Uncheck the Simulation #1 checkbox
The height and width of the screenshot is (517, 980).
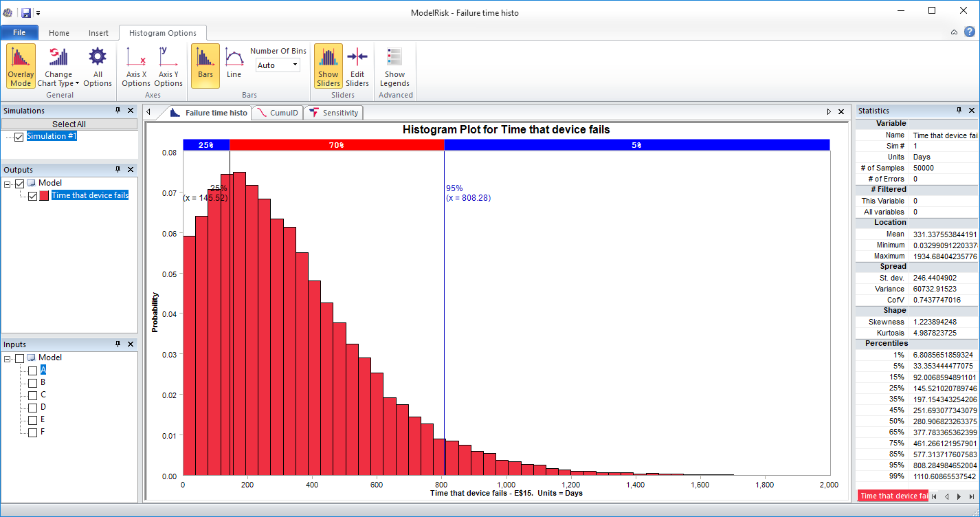click(x=19, y=136)
